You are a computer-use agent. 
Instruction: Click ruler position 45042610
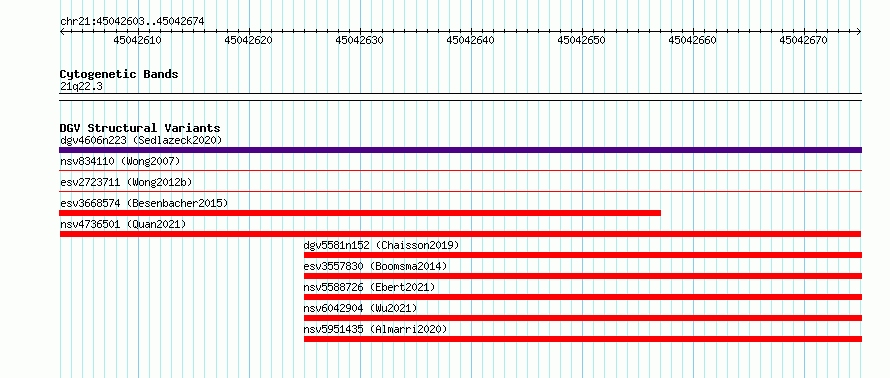coord(137,40)
